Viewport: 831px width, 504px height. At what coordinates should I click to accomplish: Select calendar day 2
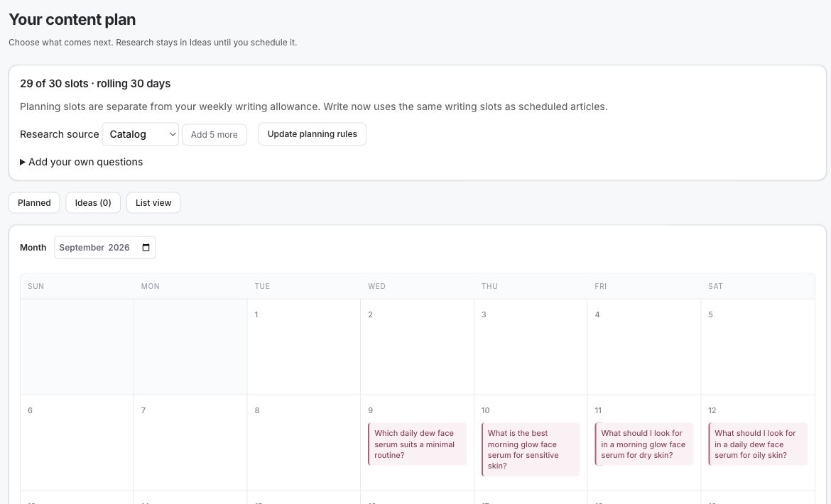[417, 346]
